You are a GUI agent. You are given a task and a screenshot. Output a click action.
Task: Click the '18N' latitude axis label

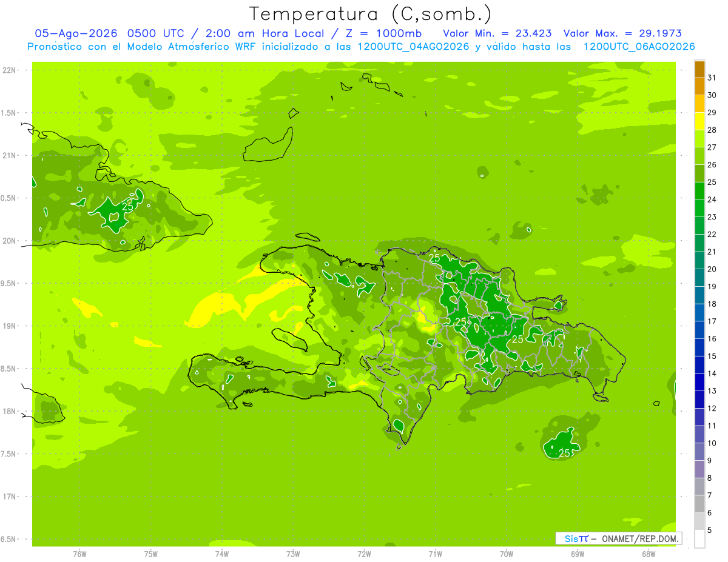click(9, 411)
